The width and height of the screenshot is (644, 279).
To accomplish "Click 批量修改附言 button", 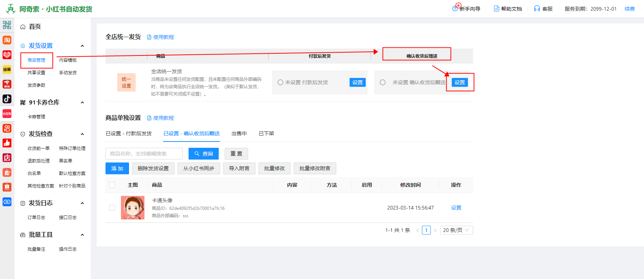I will [x=315, y=168].
